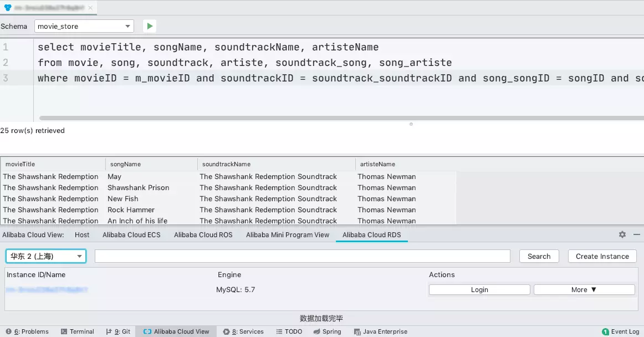The width and height of the screenshot is (644, 337).
Task: Expand the movie_store schema dropdown
Action: [x=84, y=26]
